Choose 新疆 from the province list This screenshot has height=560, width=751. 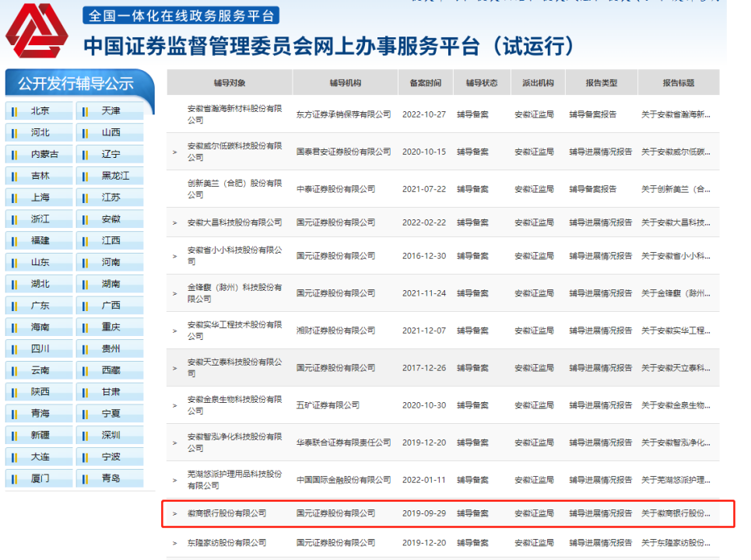(x=39, y=436)
